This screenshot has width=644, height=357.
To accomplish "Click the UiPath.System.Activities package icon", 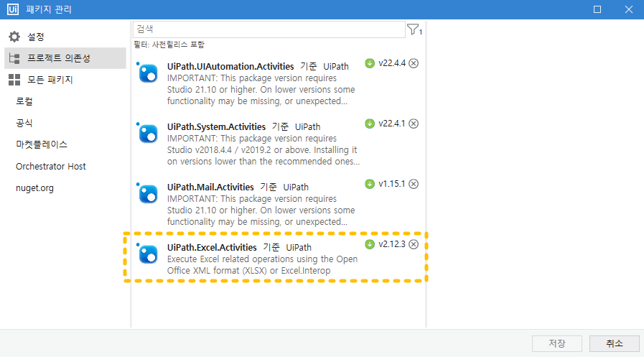I will (147, 133).
